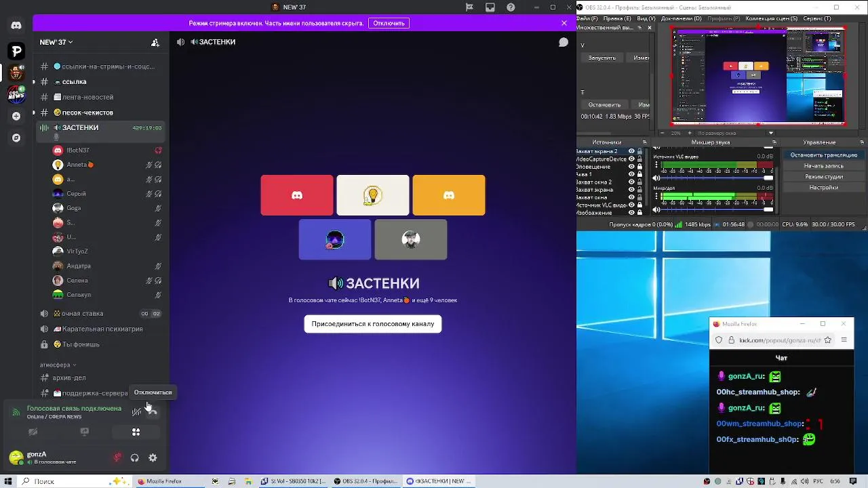The image size is (868, 488).
Task: Dismiss the streamer mode banner
Action: coord(564,23)
